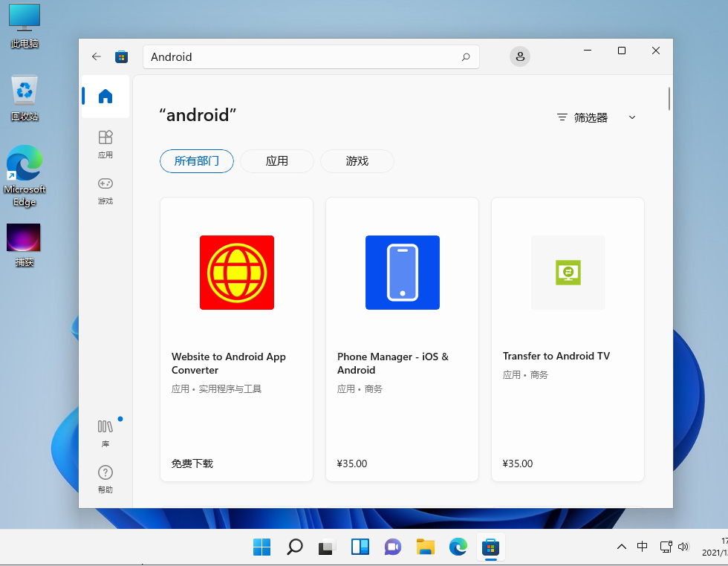Open Transfer to Android TV result
The width and height of the screenshot is (728, 566).
pyautogui.click(x=568, y=339)
